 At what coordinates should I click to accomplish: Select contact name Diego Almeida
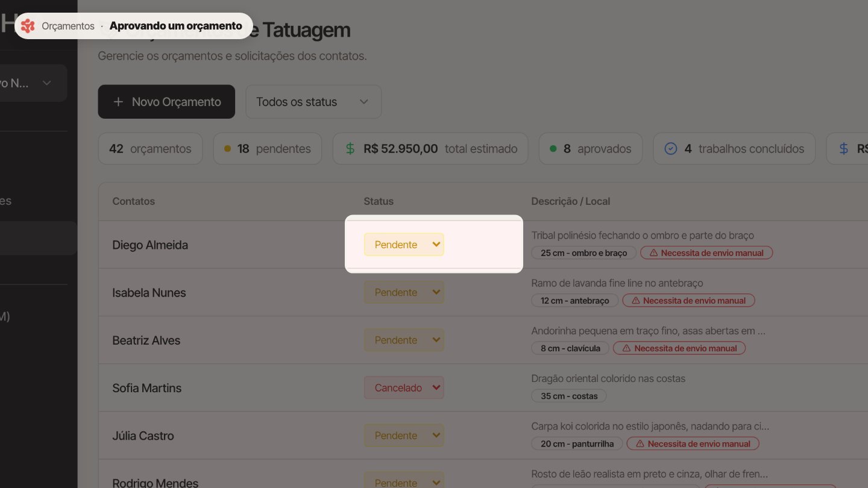click(x=150, y=245)
